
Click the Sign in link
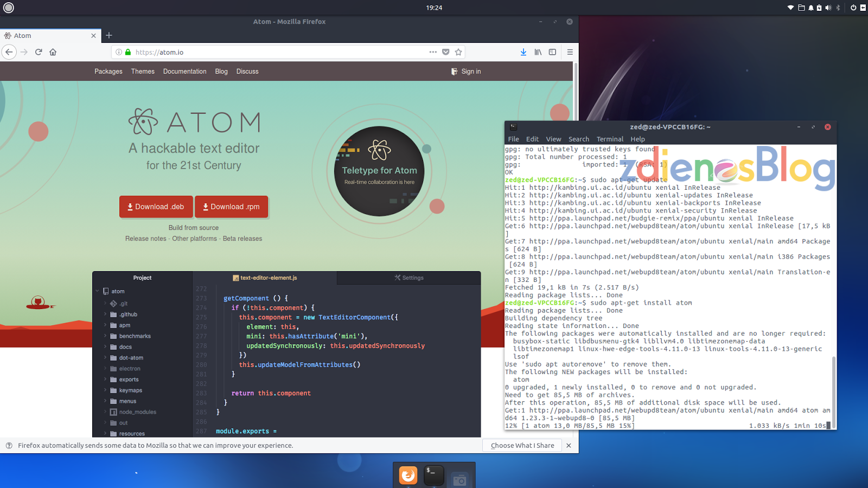pyautogui.click(x=466, y=72)
